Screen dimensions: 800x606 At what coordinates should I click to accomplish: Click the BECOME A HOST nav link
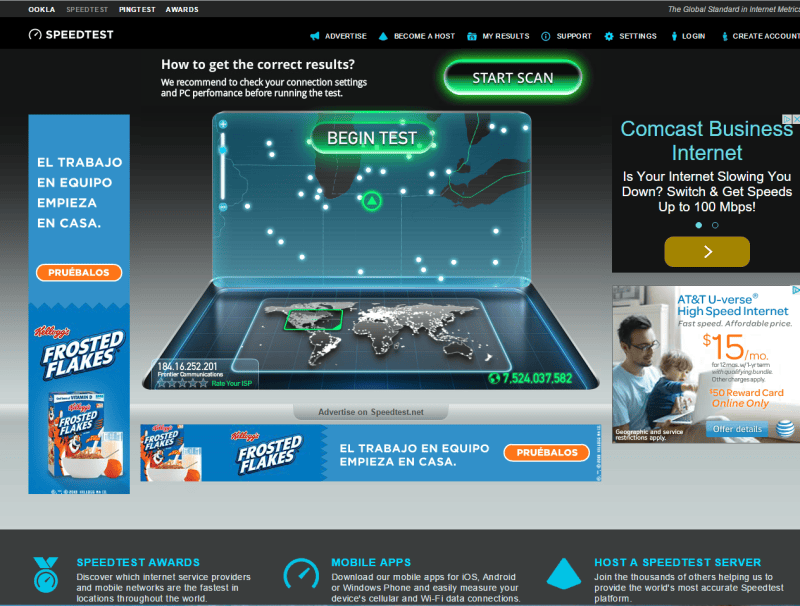[x=424, y=36]
